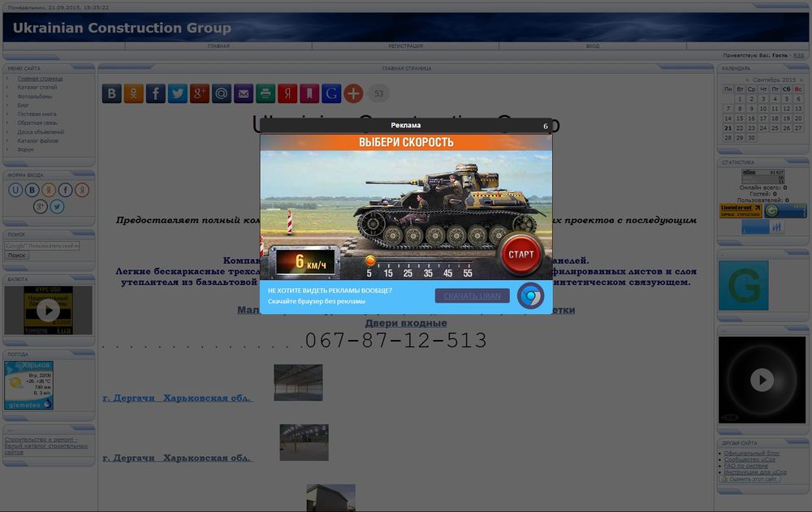Open LiveInternet statistics counter badge
The image size is (812, 512).
741,211
